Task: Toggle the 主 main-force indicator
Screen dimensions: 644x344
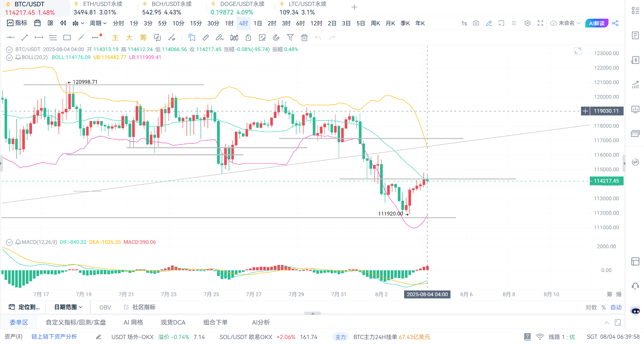Action: 115,37
